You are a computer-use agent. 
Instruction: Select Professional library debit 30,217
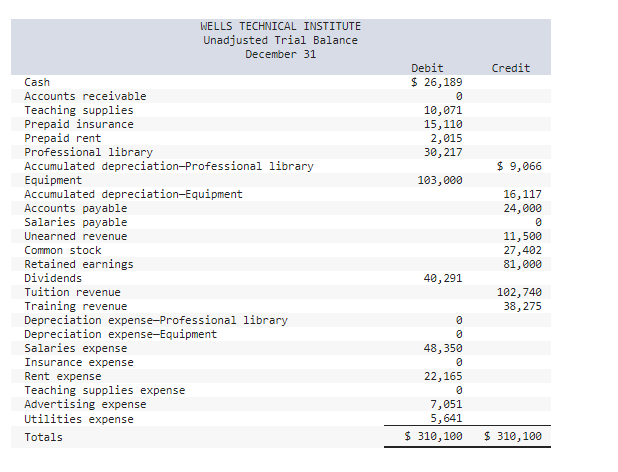(443, 152)
